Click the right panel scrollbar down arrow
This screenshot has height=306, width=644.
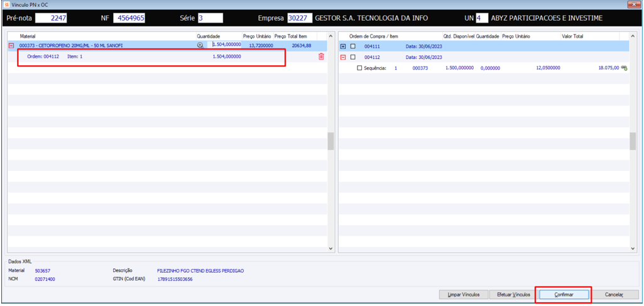tap(633, 248)
